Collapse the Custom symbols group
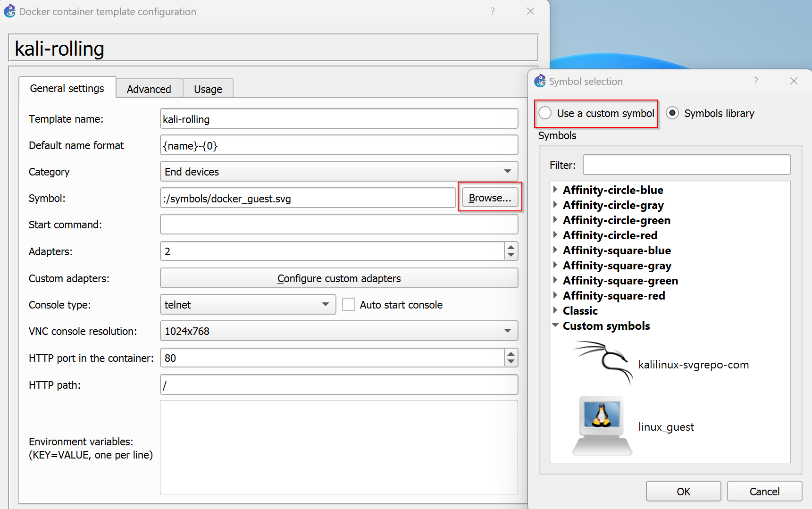812x509 pixels. tap(555, 325)
